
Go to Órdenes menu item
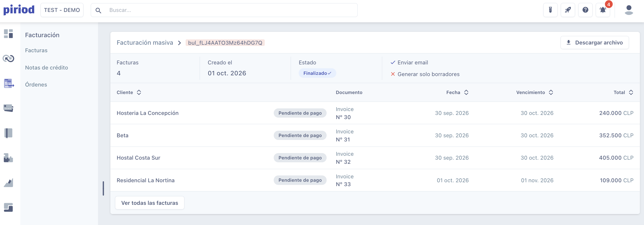36,85
